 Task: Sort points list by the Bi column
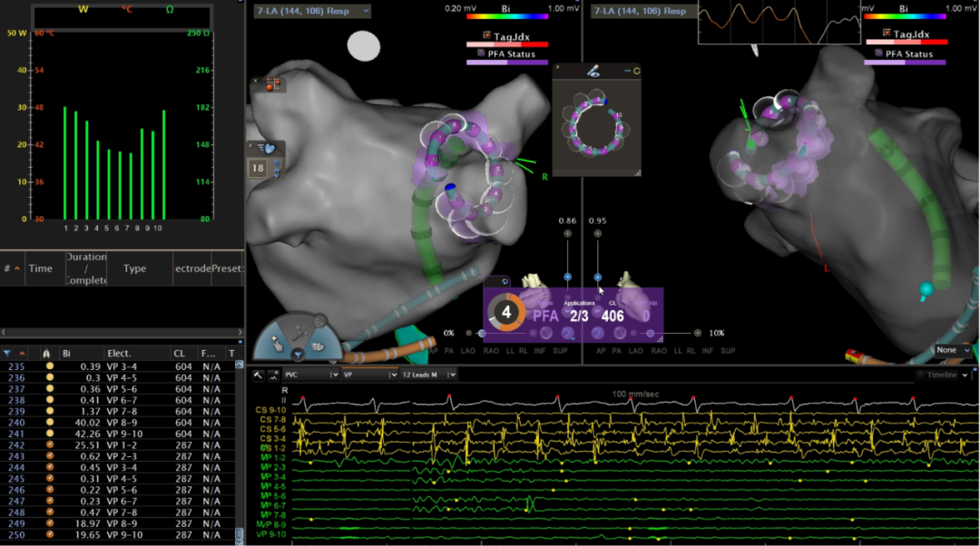(x=66, y=354)
